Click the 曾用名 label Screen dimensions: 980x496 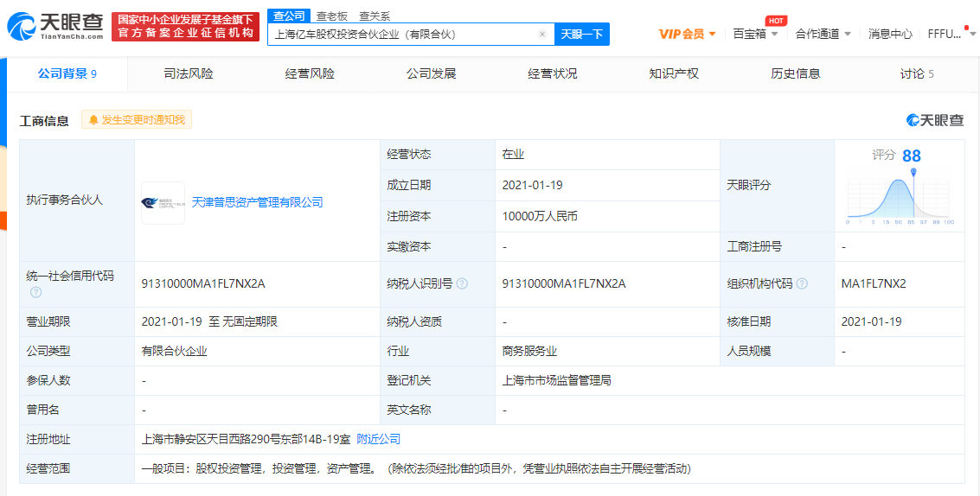click(42, 410)
